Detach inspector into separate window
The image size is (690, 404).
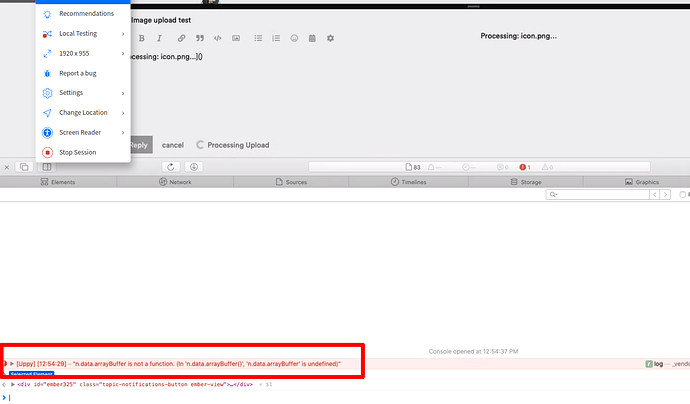(24, 167)
